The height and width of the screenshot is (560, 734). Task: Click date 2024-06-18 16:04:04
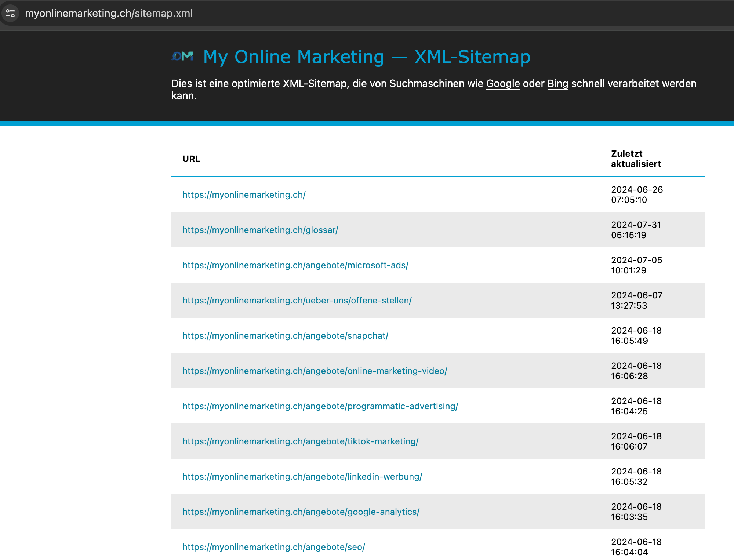636,547
